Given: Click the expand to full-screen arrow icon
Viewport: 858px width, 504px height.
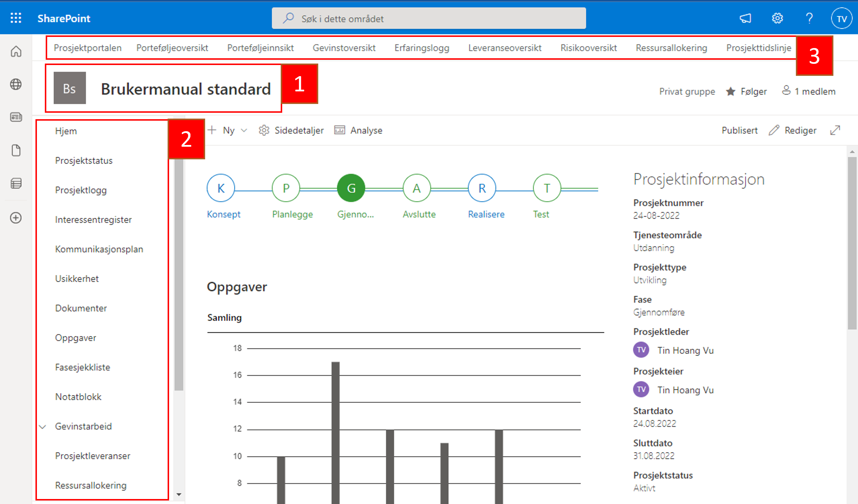Looking at the screenshot, I should tap(835, 130).
